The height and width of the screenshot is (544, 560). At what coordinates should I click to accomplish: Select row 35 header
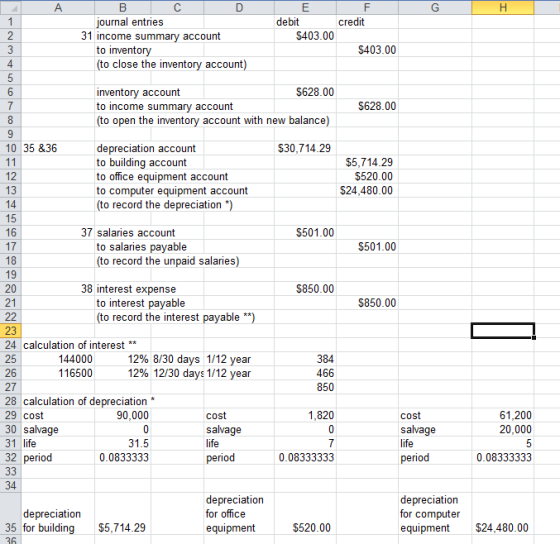pos(11,514)
